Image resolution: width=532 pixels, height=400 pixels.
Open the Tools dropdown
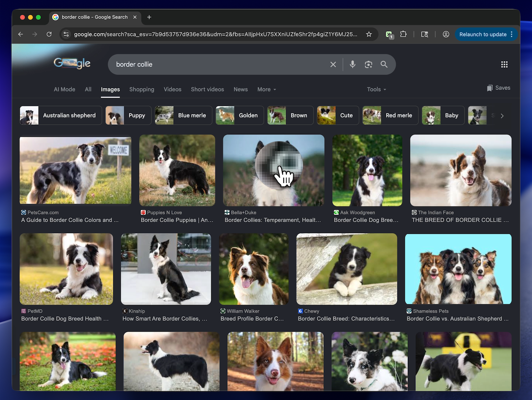376,89
